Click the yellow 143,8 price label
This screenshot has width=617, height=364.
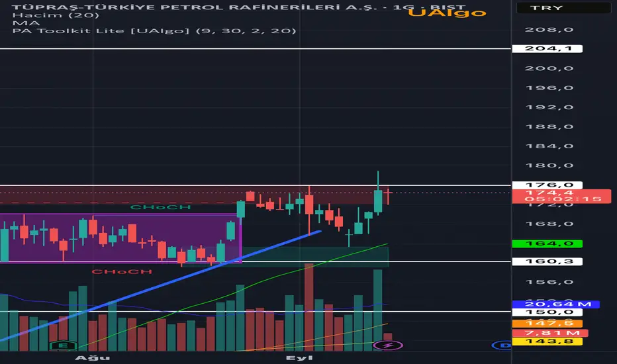[547, 341]
